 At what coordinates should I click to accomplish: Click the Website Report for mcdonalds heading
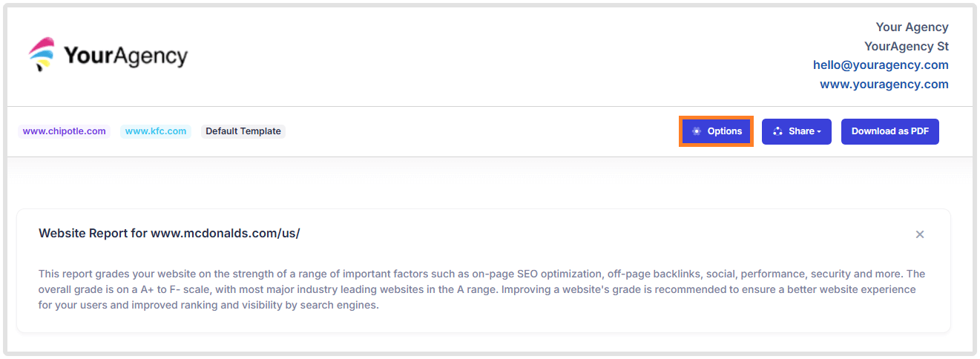tap(169, 234)
